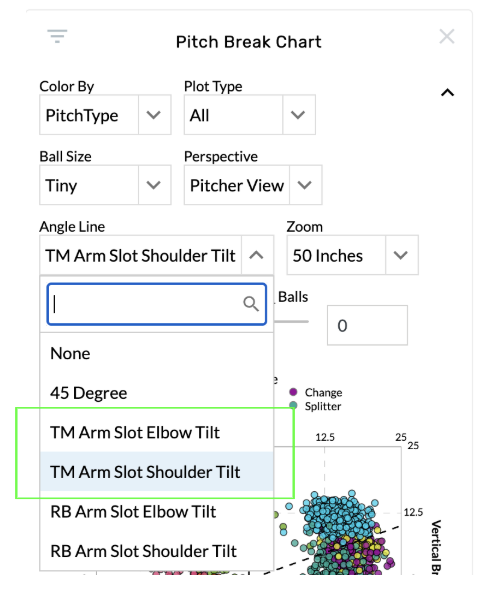Select TM Arm Slot Shoulder Tilt option

point(157,472)
